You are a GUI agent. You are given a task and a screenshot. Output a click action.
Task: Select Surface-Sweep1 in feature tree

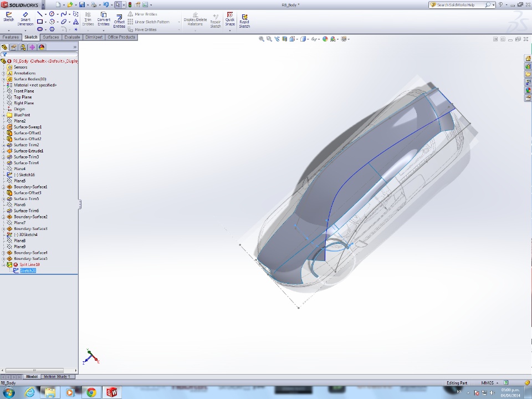pos(28,127)
